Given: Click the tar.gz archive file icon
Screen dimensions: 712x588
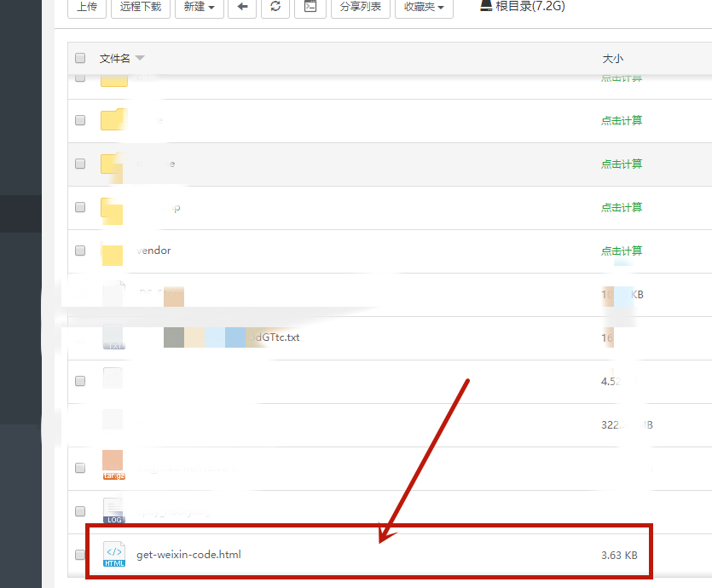Looking at the screenshot, I should [x=113, y=465].
